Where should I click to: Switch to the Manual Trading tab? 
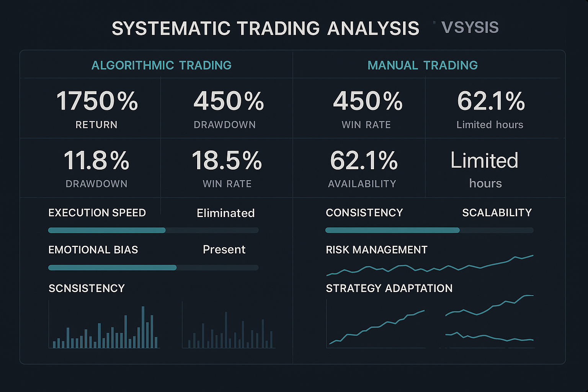click(x=422, y=65)
